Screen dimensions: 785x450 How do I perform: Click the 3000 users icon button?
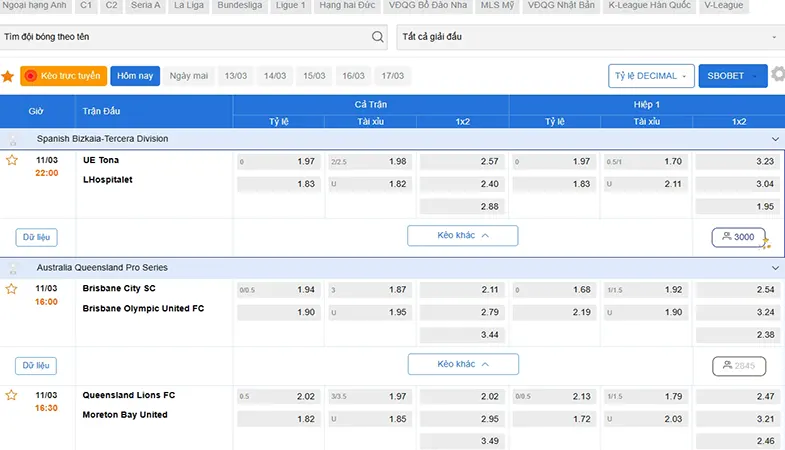(x=738, y=237)
